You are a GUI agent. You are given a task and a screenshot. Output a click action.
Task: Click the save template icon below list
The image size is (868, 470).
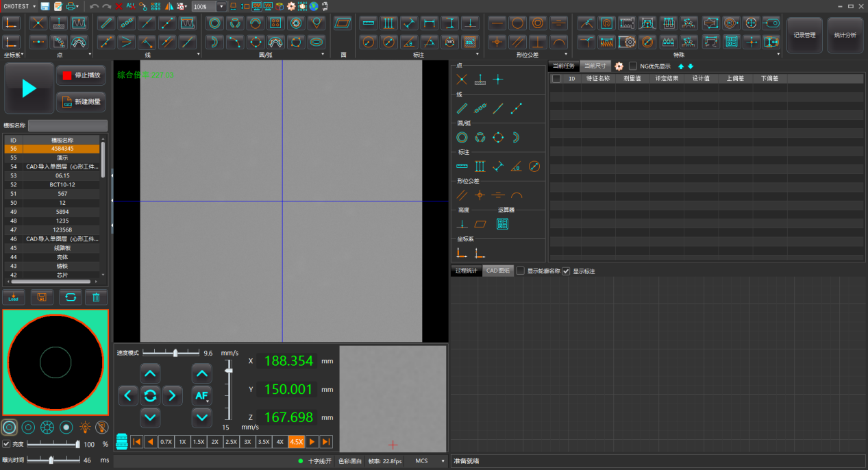coord(42,297)
